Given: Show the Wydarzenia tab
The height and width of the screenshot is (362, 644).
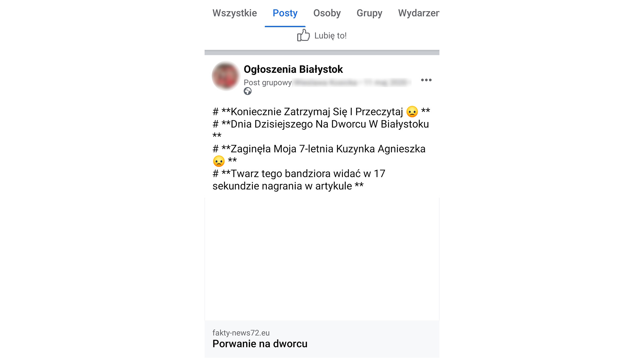Looking at the screenshot, I should pyautogui.click(x=419, y=13).
